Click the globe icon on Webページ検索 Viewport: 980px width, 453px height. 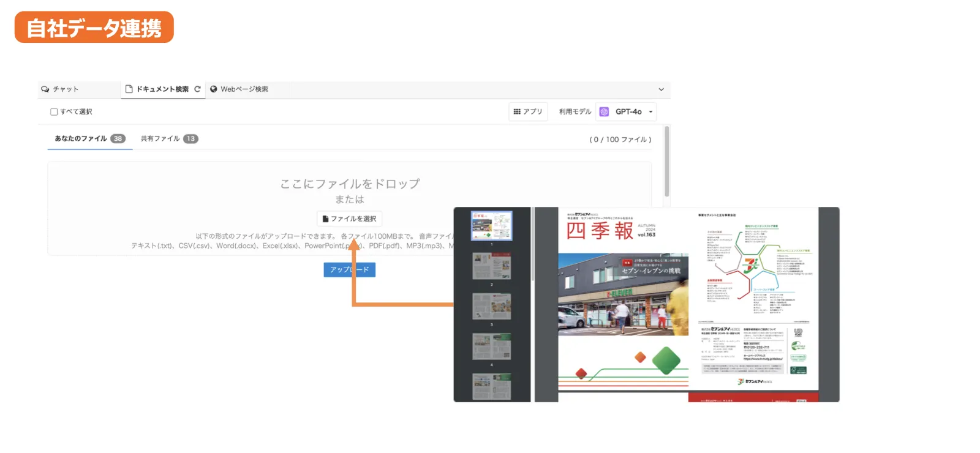pyautogui.click(x=214, y=89)
